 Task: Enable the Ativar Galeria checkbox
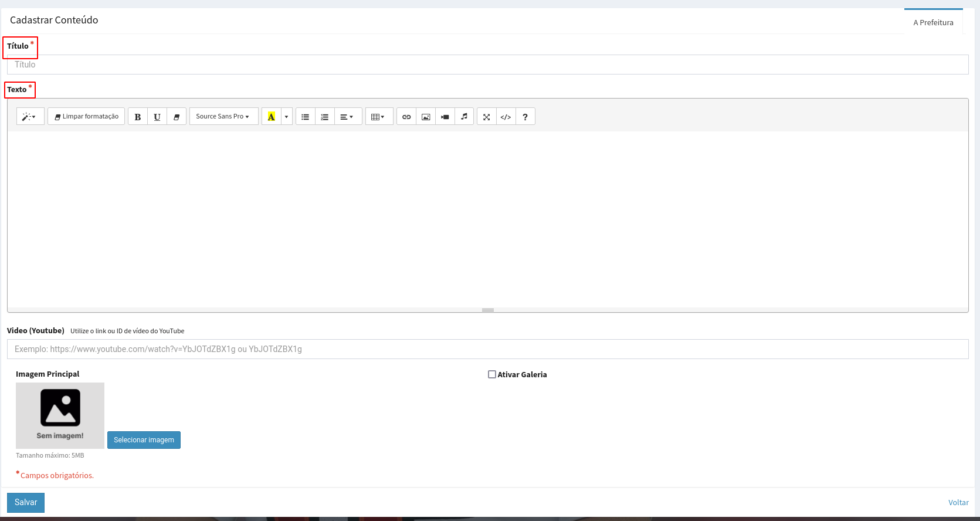(492, 374)
